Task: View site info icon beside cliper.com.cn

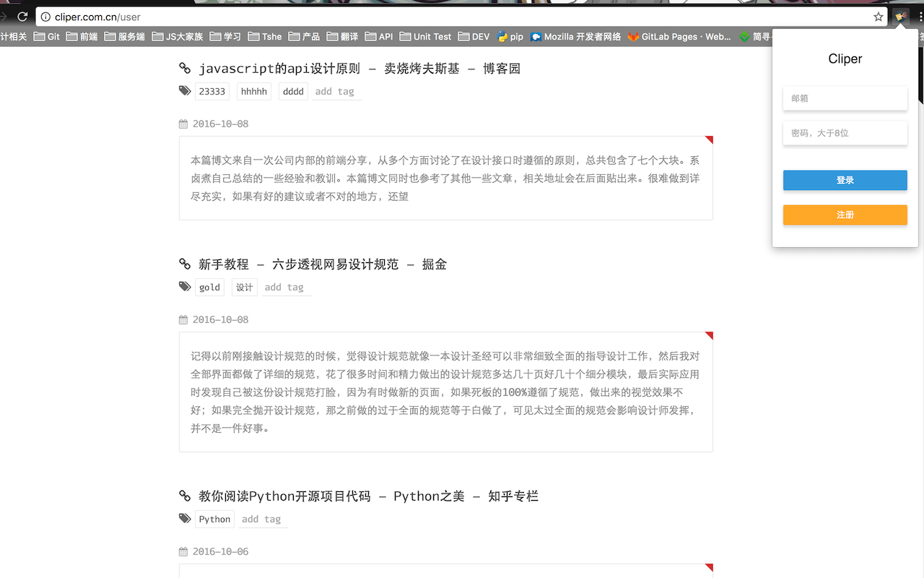Action: tap(45, 17)
